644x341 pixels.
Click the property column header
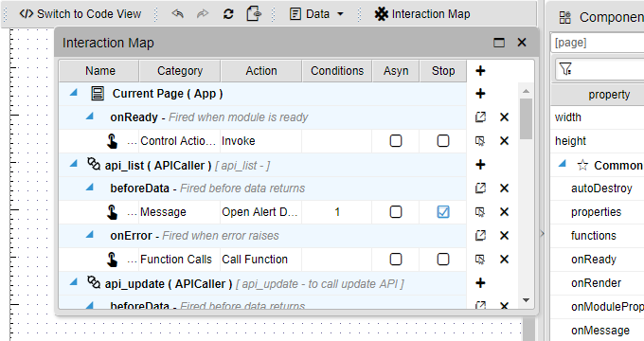pos(598,95)
